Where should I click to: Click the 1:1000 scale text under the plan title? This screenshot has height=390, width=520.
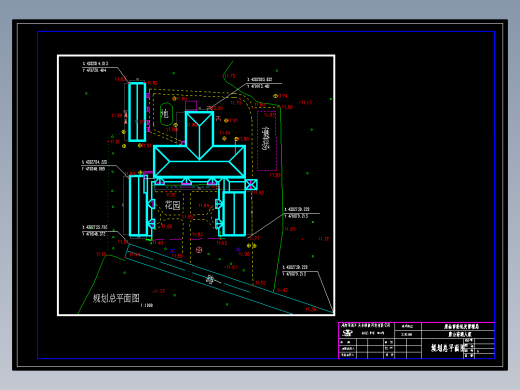147,305
